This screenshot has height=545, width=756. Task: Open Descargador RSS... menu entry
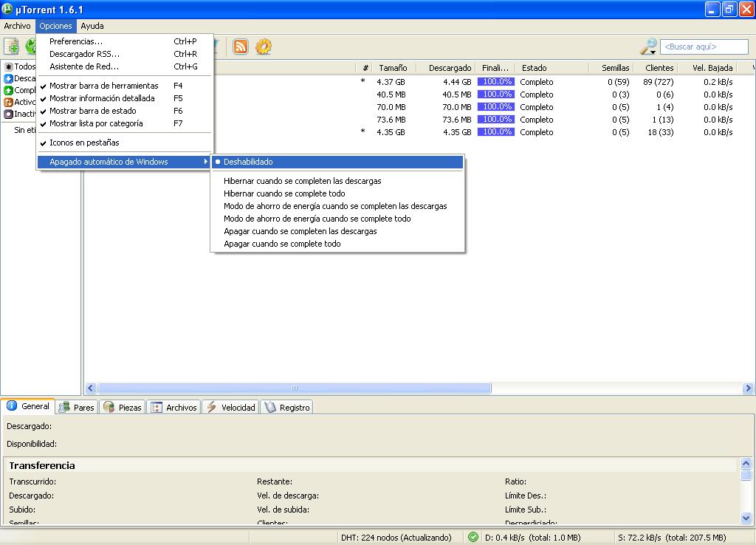pos(124,54)
